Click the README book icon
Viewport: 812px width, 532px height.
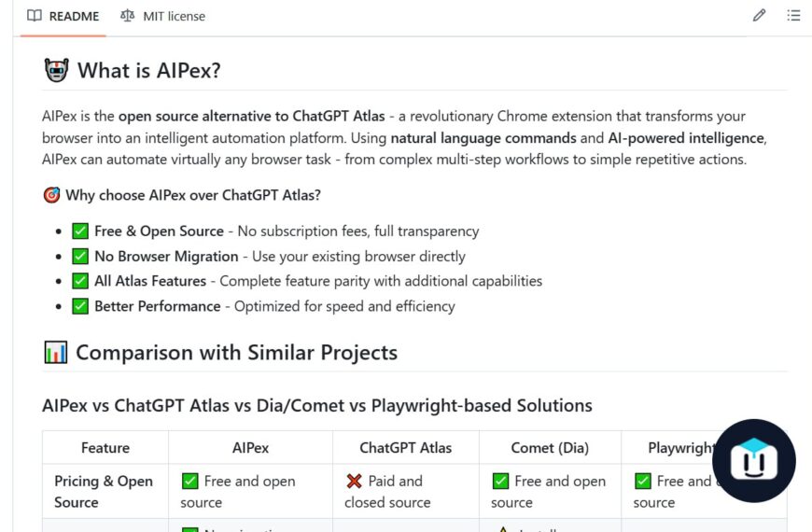point(35,16)
